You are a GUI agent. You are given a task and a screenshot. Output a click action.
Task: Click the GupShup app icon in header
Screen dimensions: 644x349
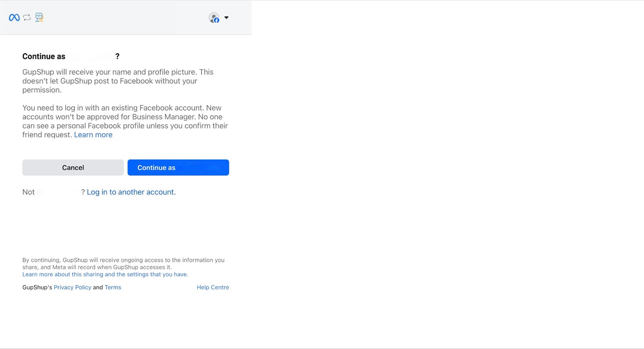click(x=39, y=17)
